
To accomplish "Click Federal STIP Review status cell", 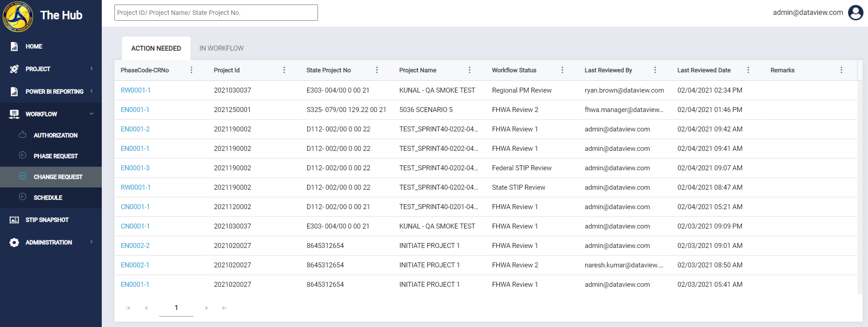I will pos(522,168).
